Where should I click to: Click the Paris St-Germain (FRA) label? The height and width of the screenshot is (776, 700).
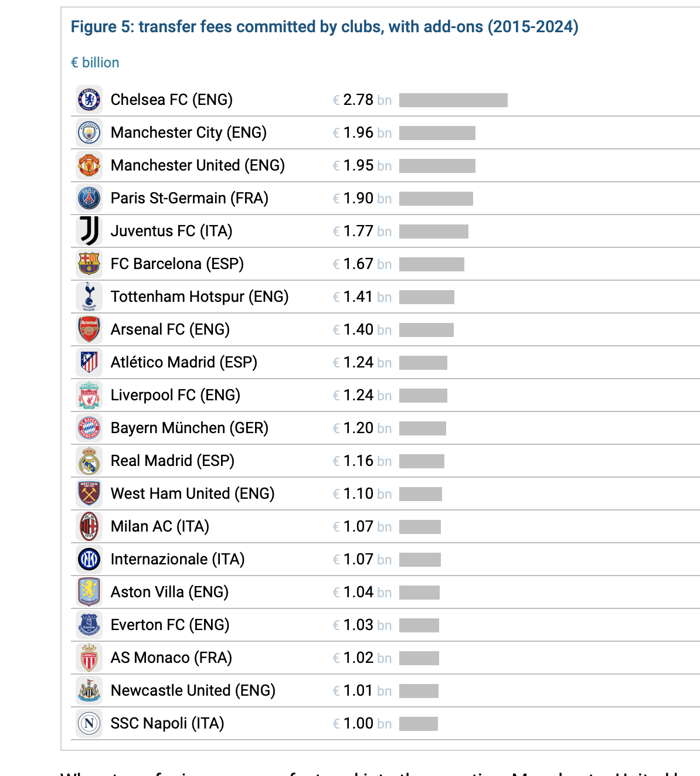point(189,198)
